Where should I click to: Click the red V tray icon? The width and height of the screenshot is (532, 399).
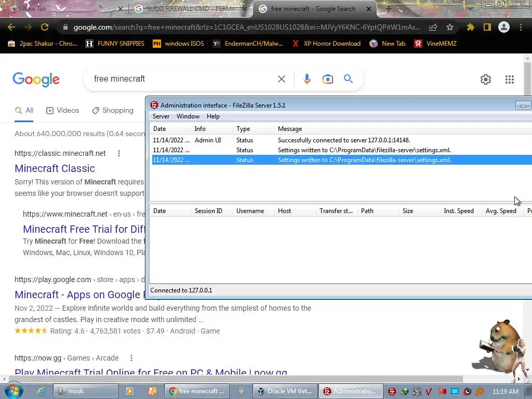(x=429, y=392)
